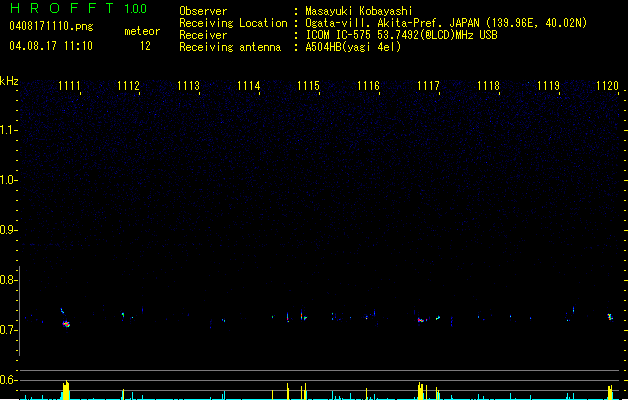The height and width of the screenshot is (400, 629).
Task: Click the Receiving antenna label
Action: point(230,47)
